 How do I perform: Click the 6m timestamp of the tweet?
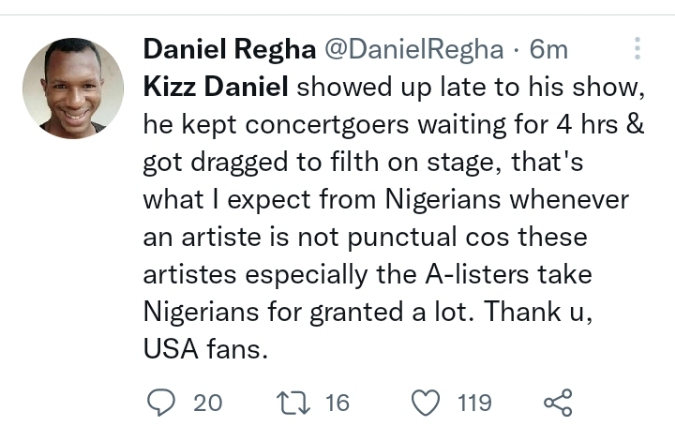(548, 49)
